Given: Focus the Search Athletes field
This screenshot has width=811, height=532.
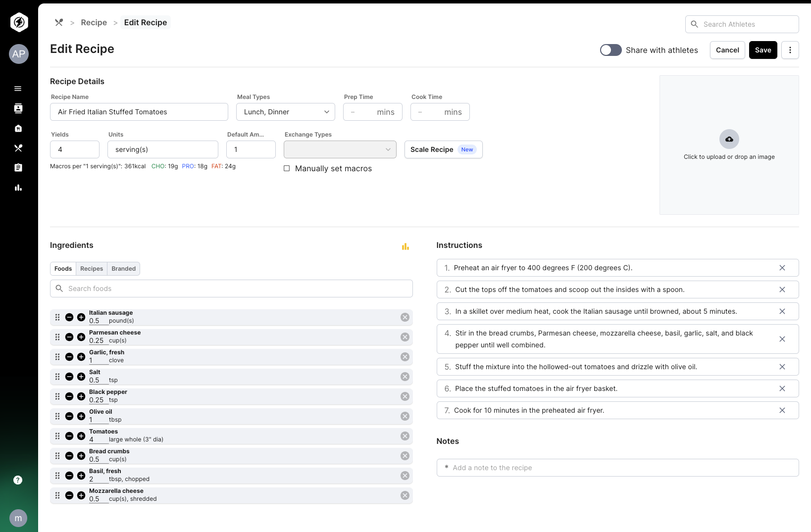Looking at the screenshot, I should [x=742, y=24].
